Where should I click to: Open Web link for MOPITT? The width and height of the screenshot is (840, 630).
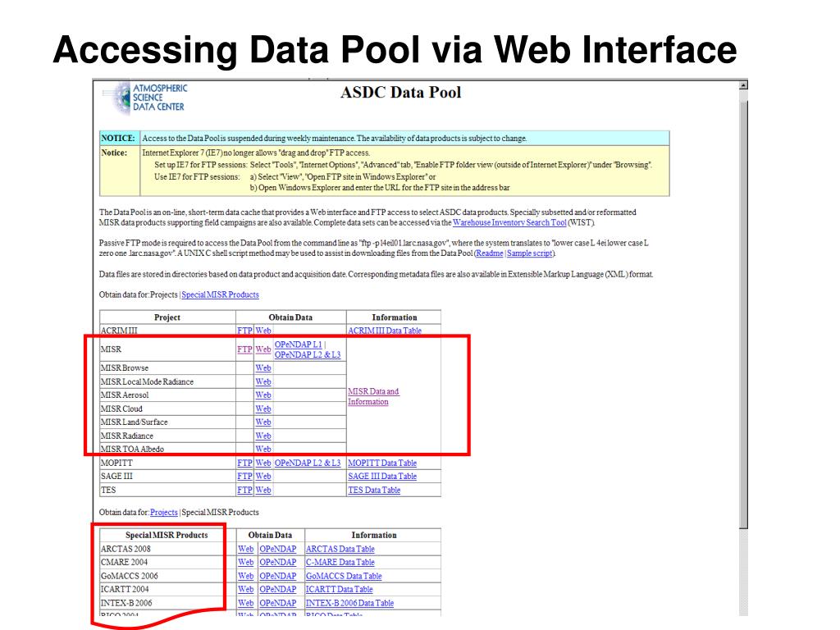pos(263,463)
